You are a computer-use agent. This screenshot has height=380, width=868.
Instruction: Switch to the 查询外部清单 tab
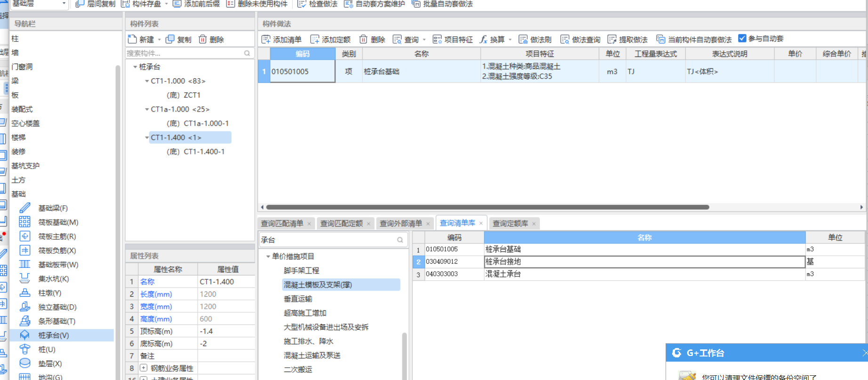click(401, 223)
